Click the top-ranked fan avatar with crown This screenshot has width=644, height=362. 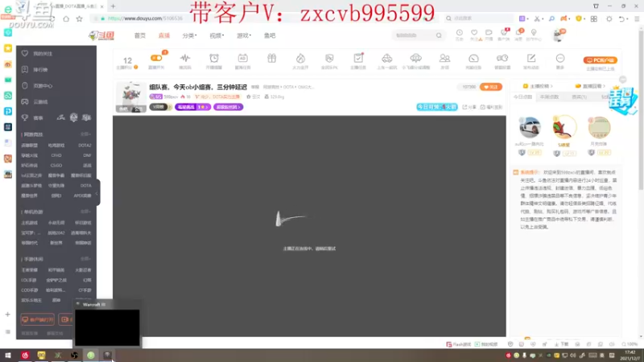coord(564,127)
